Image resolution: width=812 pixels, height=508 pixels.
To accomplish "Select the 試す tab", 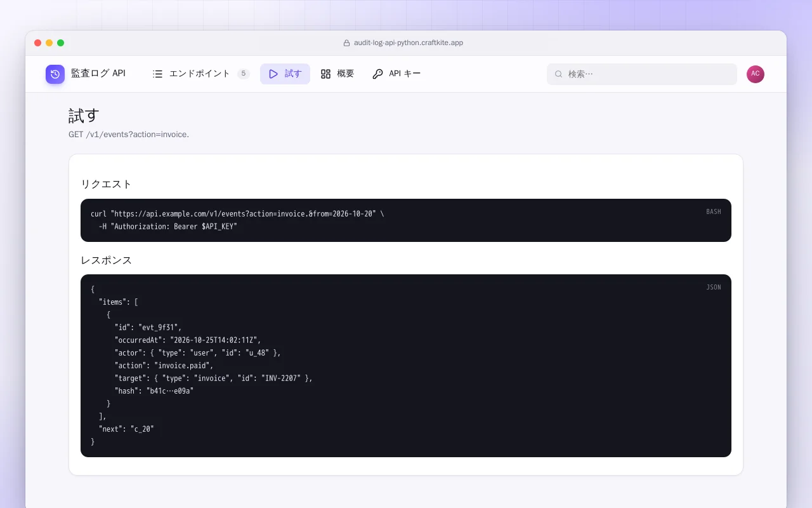I will [x=285, y=74].
